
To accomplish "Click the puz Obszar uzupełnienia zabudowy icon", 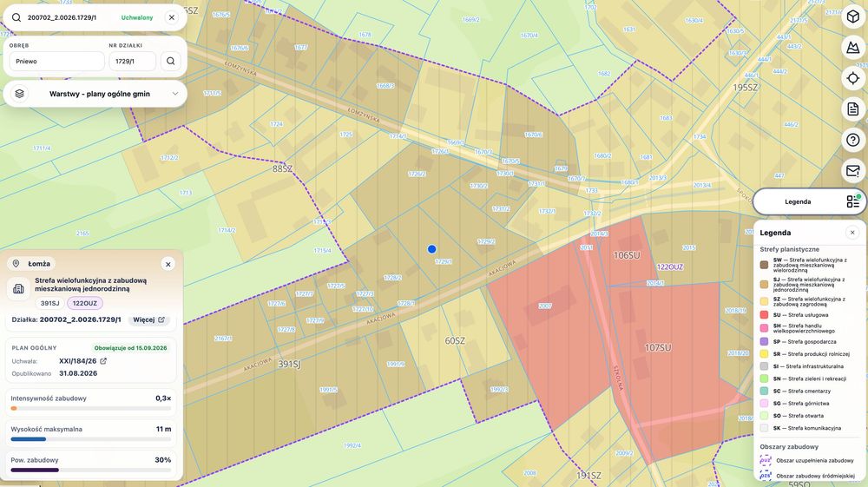I will [766, 460].
